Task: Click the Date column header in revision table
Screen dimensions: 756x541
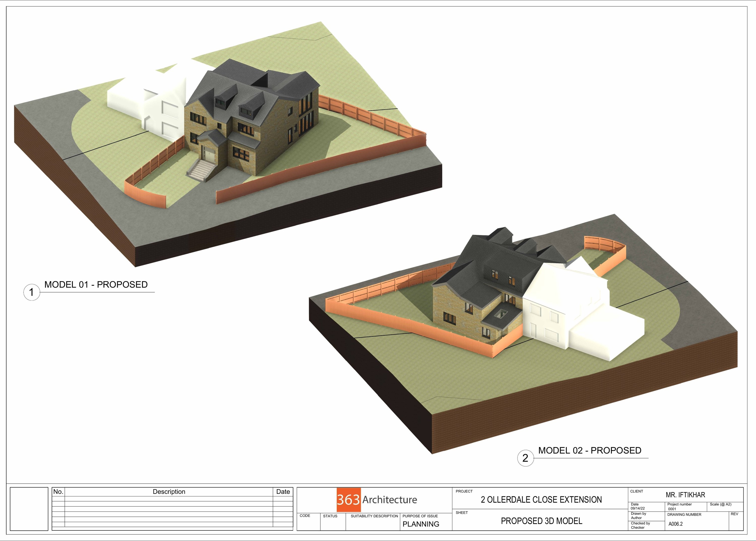Action: click(283, 492)
